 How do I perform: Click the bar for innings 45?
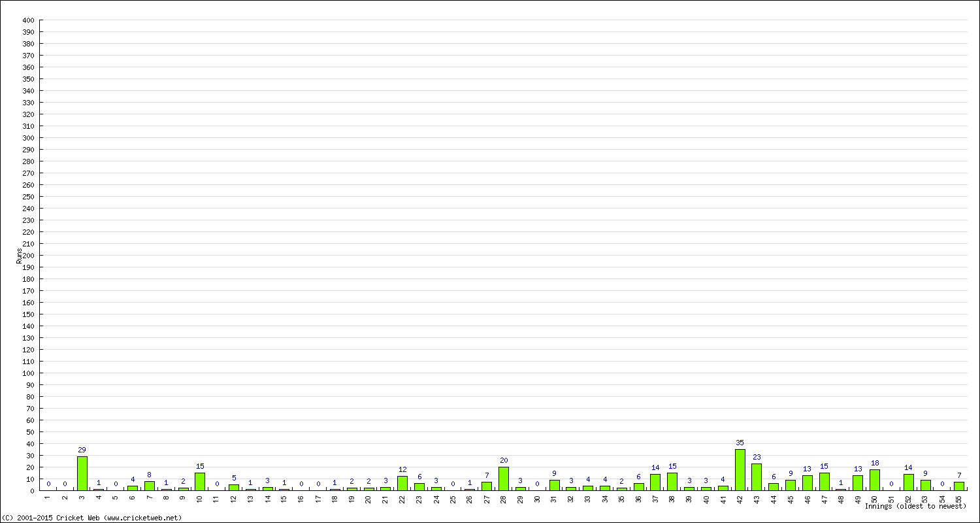[x=791, y=485]
